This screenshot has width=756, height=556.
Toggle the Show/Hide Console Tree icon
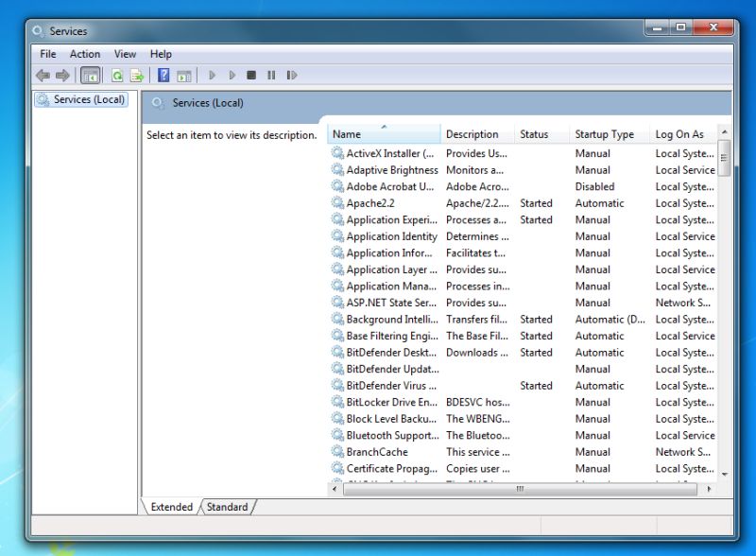tap(88, 75)
